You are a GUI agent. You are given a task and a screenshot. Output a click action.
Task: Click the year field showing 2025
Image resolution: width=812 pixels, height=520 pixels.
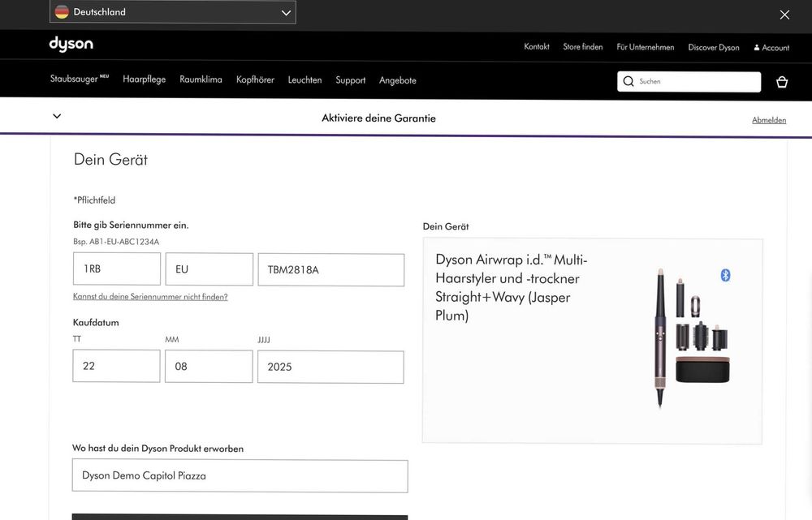pos(330,367)
